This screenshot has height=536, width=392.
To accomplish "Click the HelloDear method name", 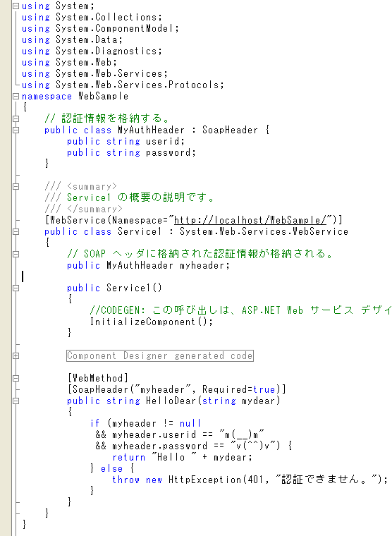I will tap(171, 401).
